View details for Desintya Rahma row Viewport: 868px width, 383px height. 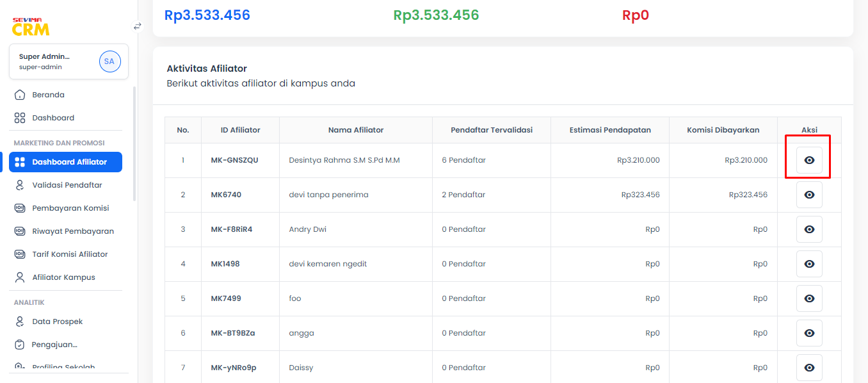[809, 160]
